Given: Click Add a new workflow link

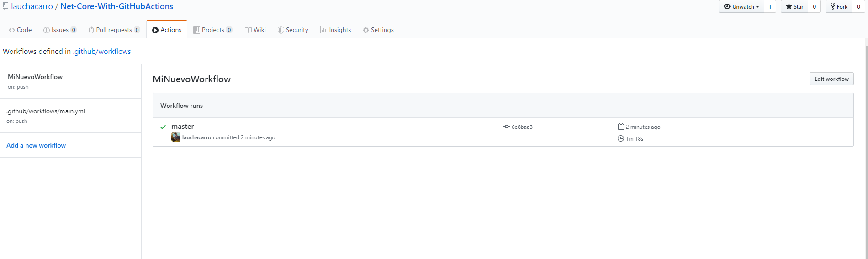Looking at the screenshot, I should 36,145.
